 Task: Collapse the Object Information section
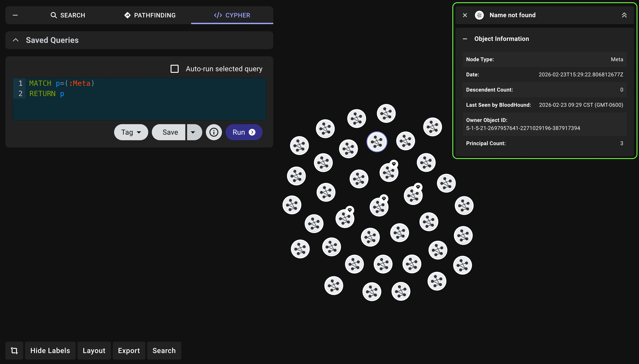pyautogui.click(x=465, y=39)
